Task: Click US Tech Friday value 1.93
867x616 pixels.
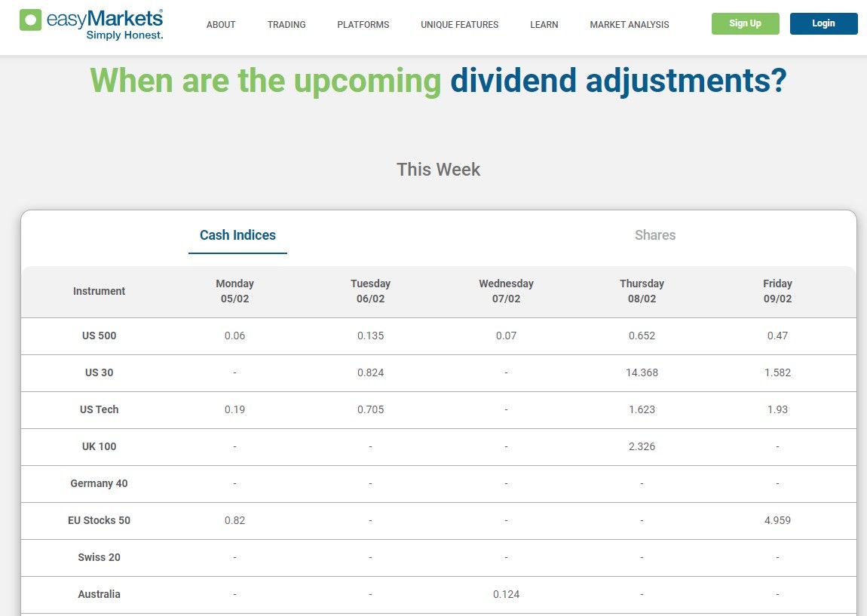Action: tap(777, 409)
